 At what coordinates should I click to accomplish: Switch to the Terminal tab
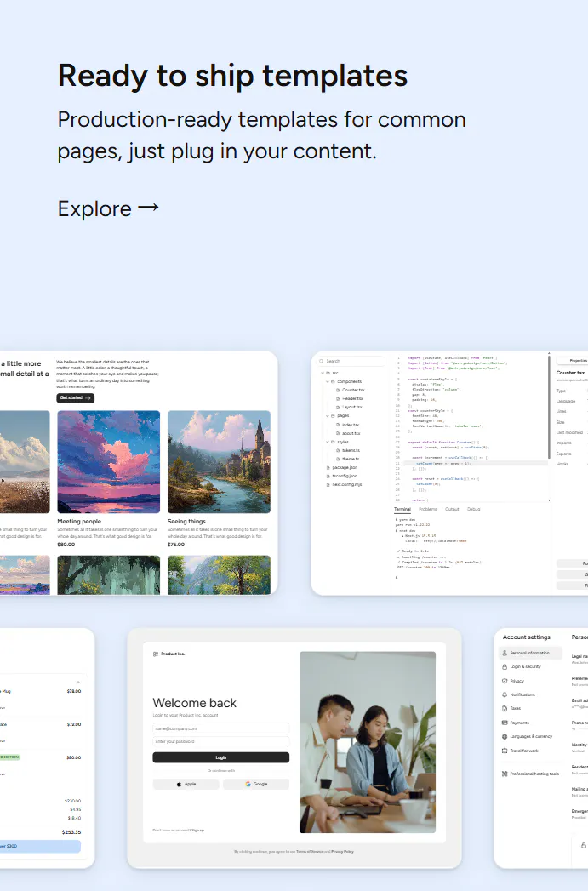pos(402,509)
